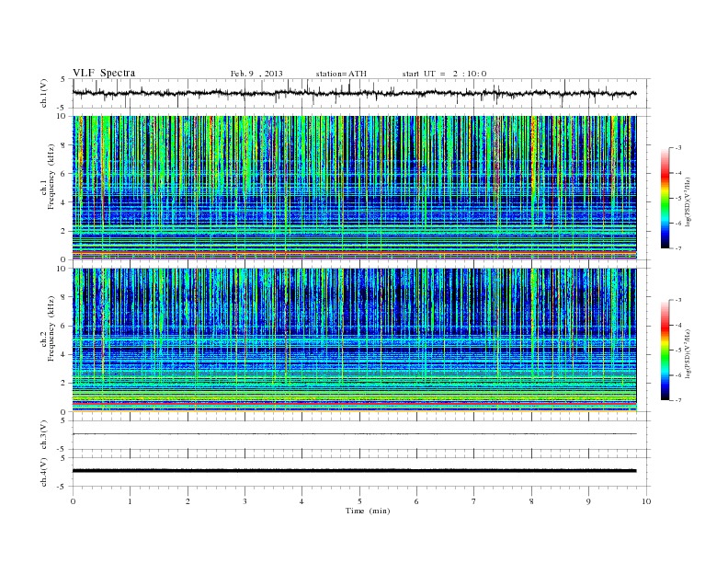This screenshot has width=728, height=563.
Task: Click the 'ch.1(V)' waveform axis label
Action: pyautogui.click(x=44, y=93)
